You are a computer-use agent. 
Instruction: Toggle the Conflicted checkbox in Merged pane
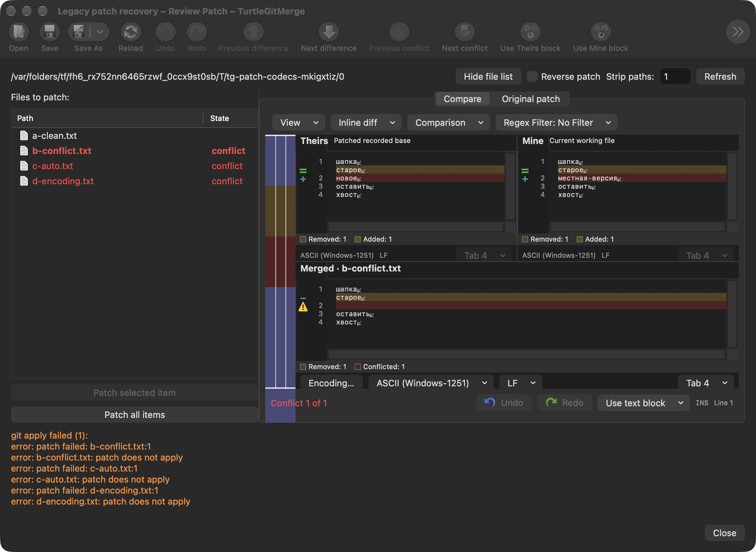tap(358, 367)
